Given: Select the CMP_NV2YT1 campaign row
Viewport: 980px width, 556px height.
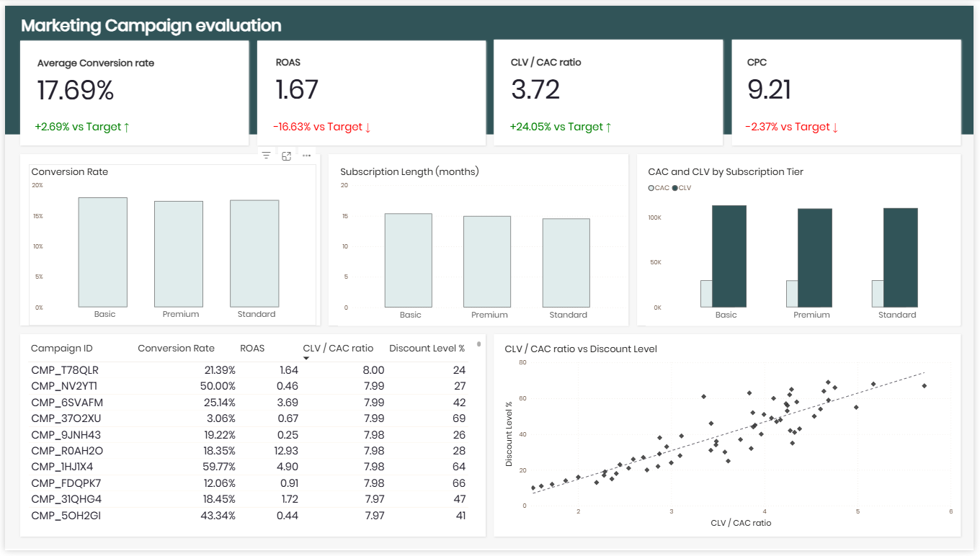Looking at the screenshot, I should coord(249,386).
